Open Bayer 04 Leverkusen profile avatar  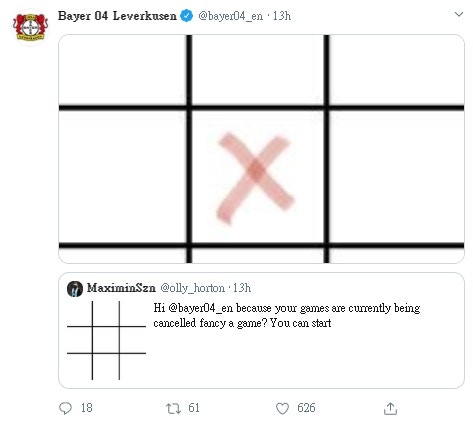pos(31,27)
